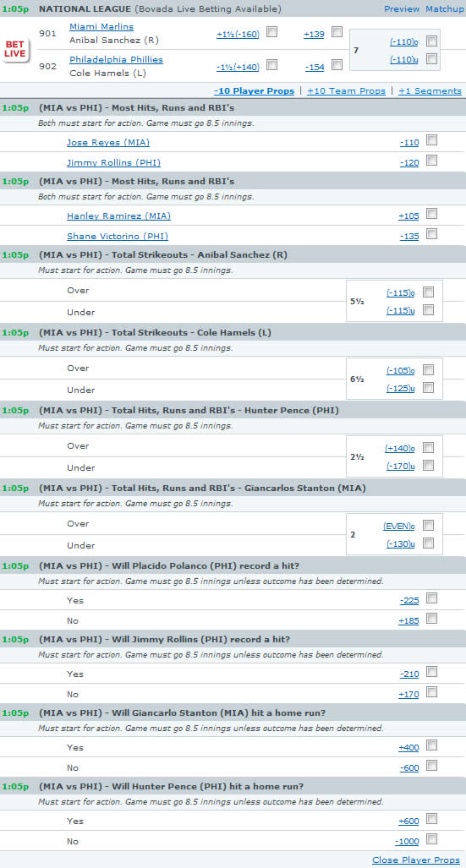
Task: Tick the Polanco record a hit Yes -225 checkbox
Action: (431, 598)
